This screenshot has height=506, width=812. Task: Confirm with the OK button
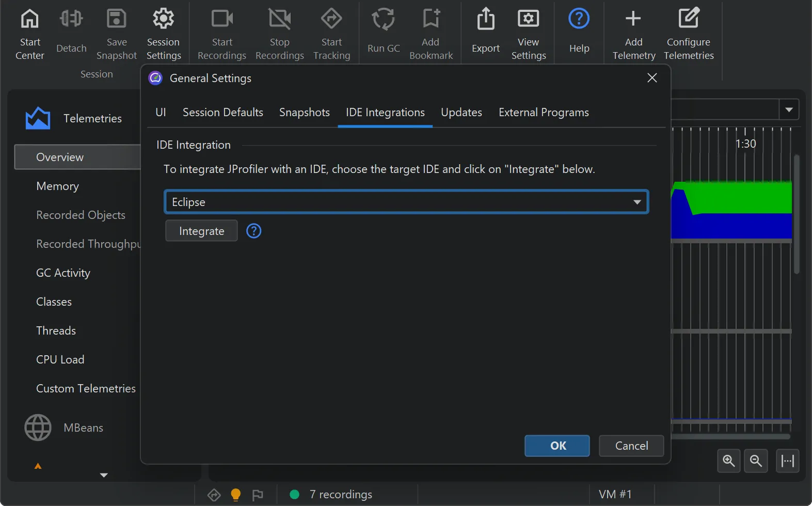pos(557,446)
